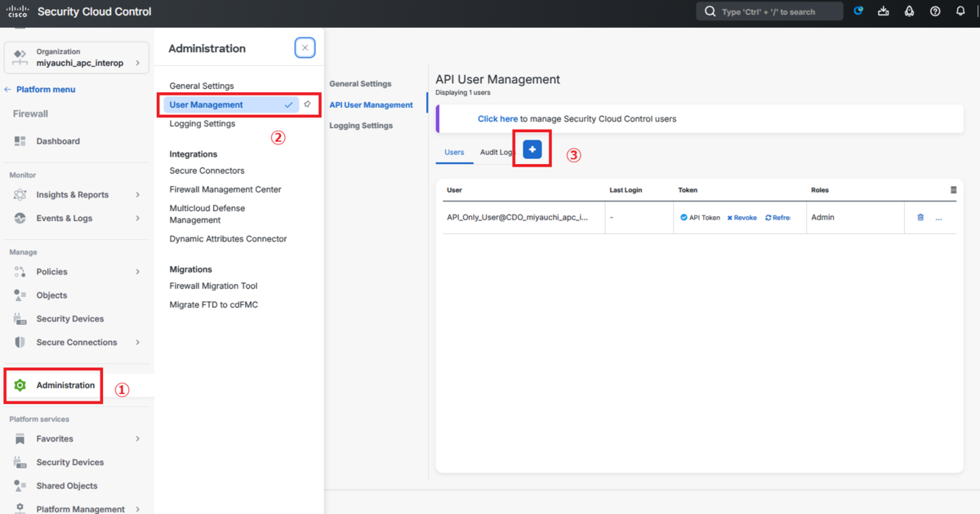Open the notifications bell icon

(x=961, y=11)
